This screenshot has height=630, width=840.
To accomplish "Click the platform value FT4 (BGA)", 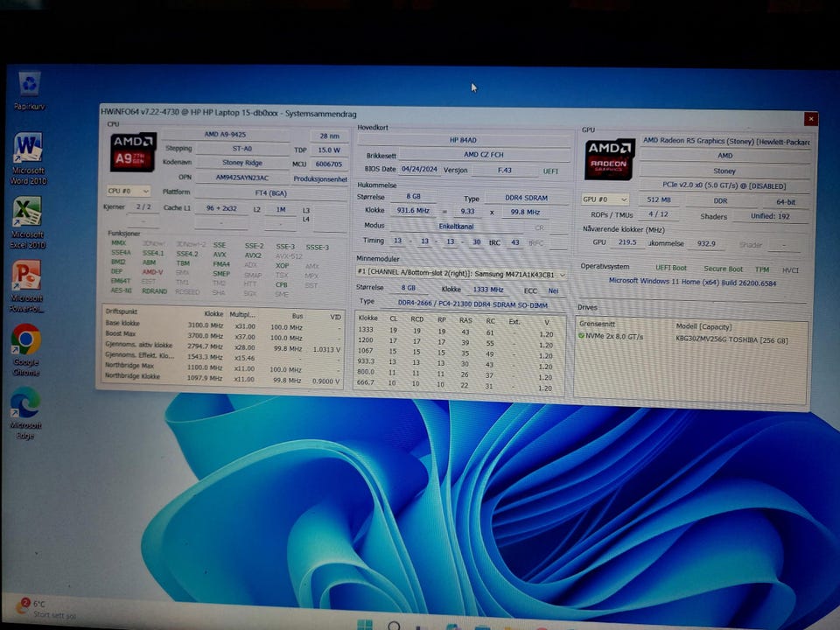I will click(271, 192).
